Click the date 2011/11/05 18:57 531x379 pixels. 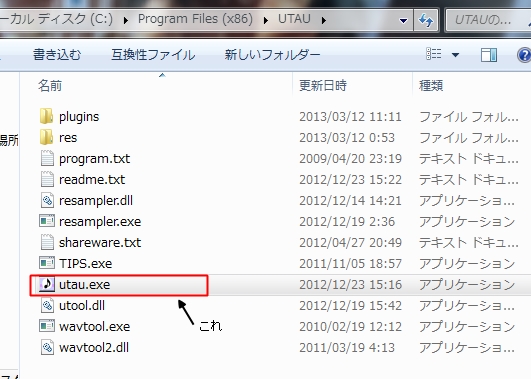pyautogui.click(x=351, y=264)
